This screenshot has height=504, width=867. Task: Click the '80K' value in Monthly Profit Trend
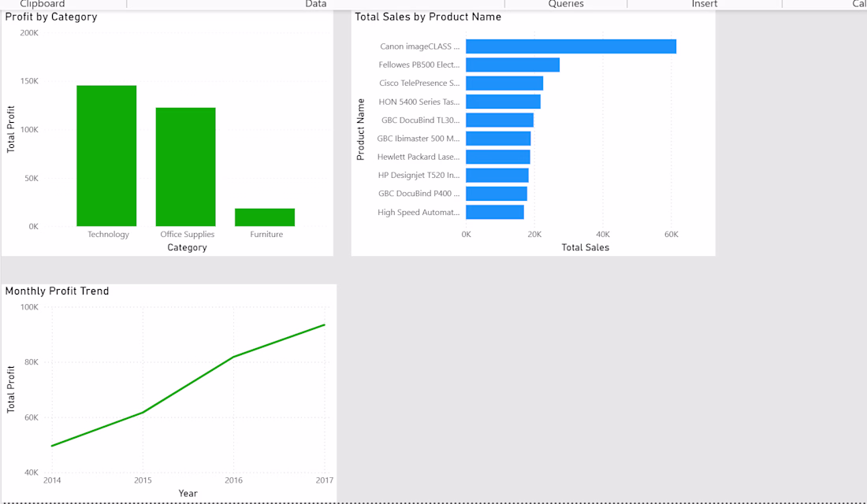coord(32,362)
